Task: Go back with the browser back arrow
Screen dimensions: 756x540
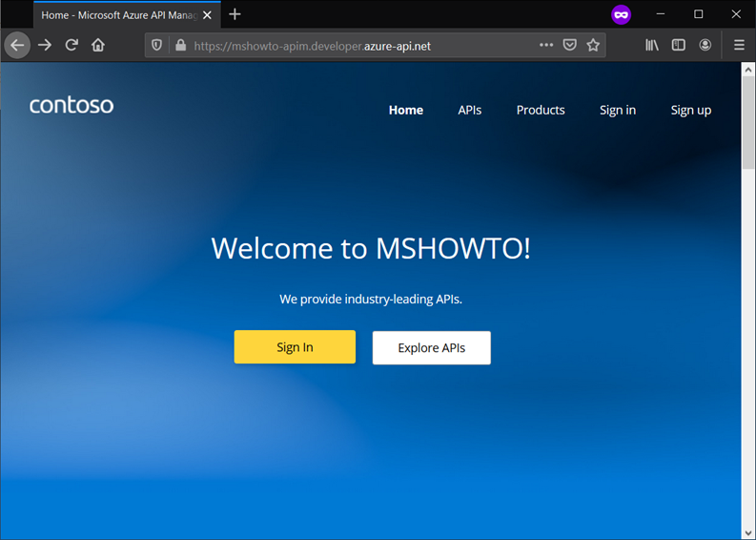Action: click(17, 46)
